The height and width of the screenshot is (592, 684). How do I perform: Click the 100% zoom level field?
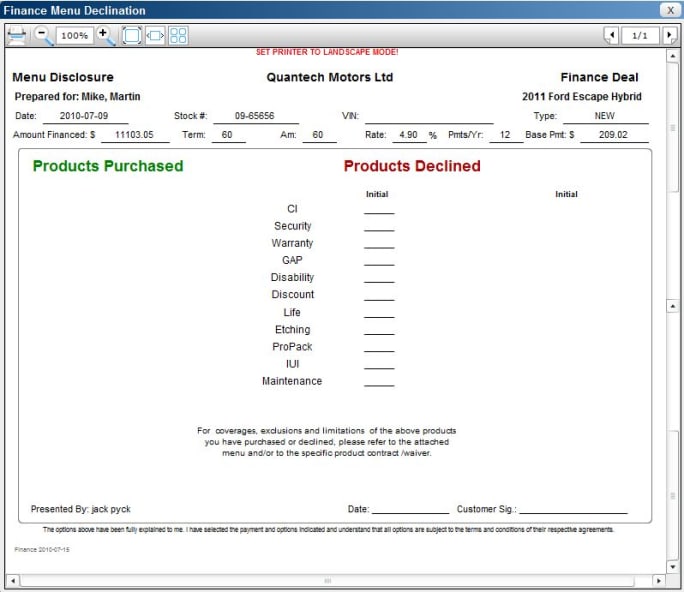pos(73,36)
